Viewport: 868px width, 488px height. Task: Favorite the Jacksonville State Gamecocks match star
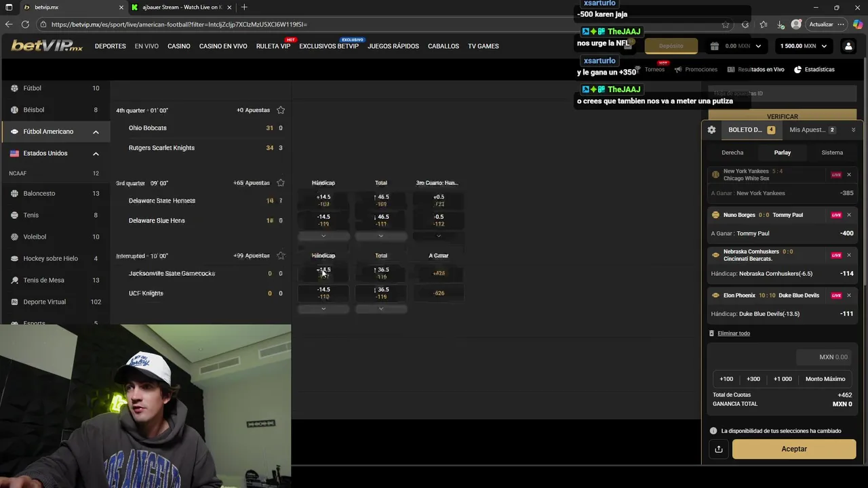pyautogui.click(x=281, y=256)
